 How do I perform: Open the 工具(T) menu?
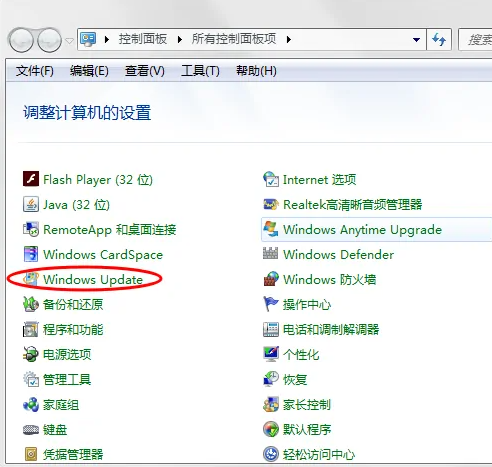(200, 71)
